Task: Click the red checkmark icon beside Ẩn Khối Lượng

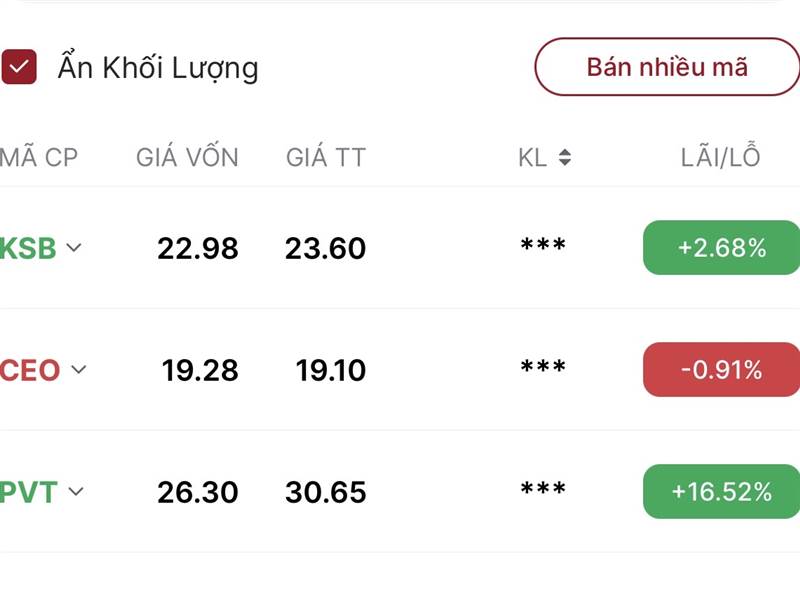Action: click(21, 65)
